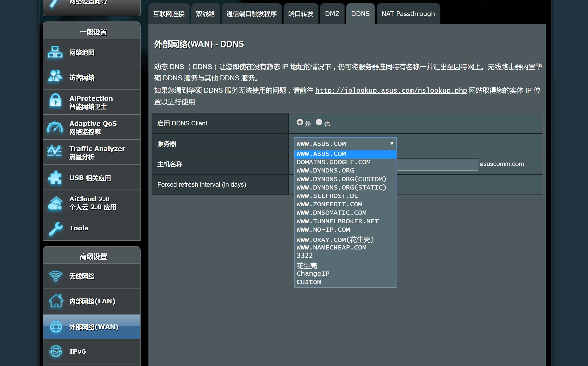Open AiCloud 2.0 cloud icon
The height and width of the screenshot is (366, 588).
tap(55, 203)
